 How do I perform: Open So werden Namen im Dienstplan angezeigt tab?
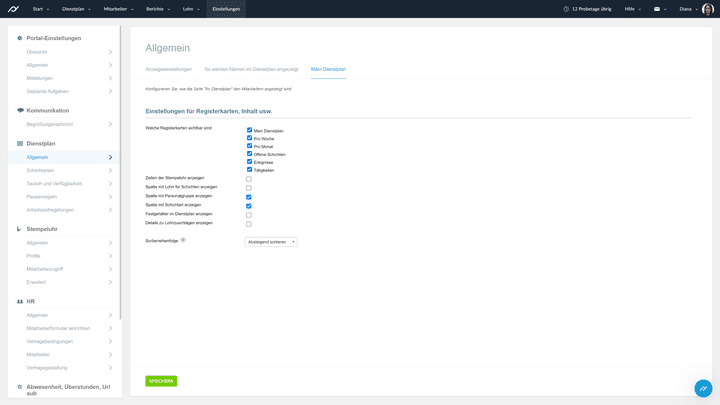[251, 69]
